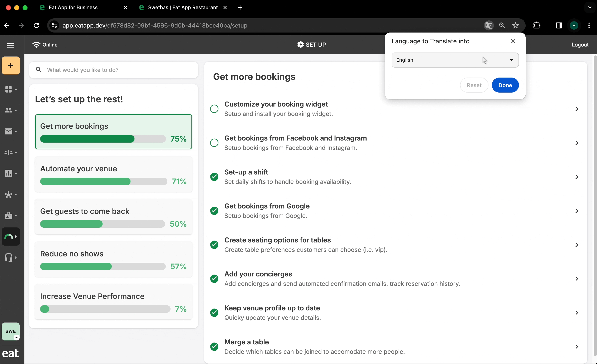Mark Customize your booking widget as complete
The width and height of the screenshot is (597, 364).
pyautogui.click(x=214, y=109)
